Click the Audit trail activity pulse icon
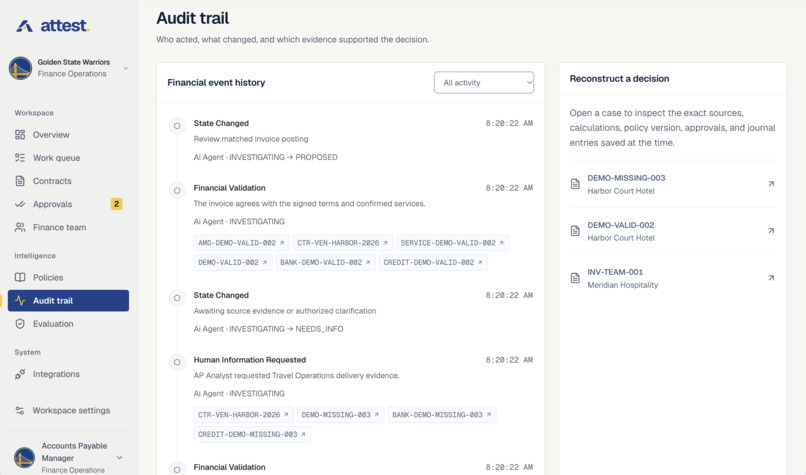806x475 pixels. (x=20, y=301)
